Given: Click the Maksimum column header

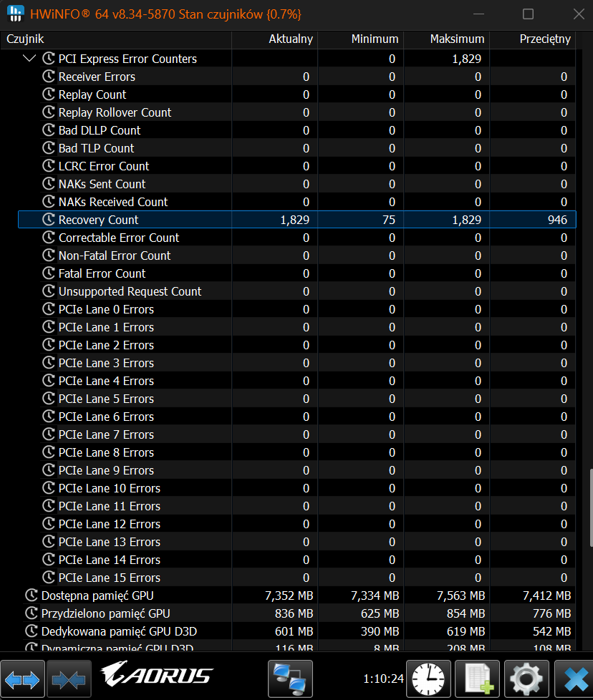Looking at the screenshot, I should (457, 39).
